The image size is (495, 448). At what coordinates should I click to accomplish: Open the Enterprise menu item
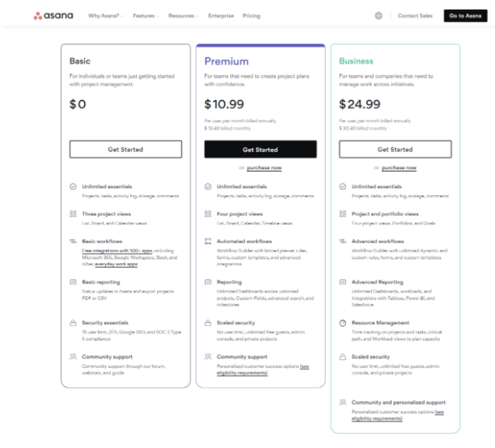(221, 16)
